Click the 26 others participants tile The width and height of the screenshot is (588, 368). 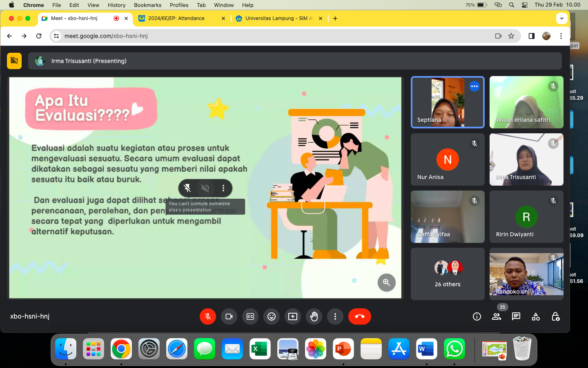click(448, 274)
